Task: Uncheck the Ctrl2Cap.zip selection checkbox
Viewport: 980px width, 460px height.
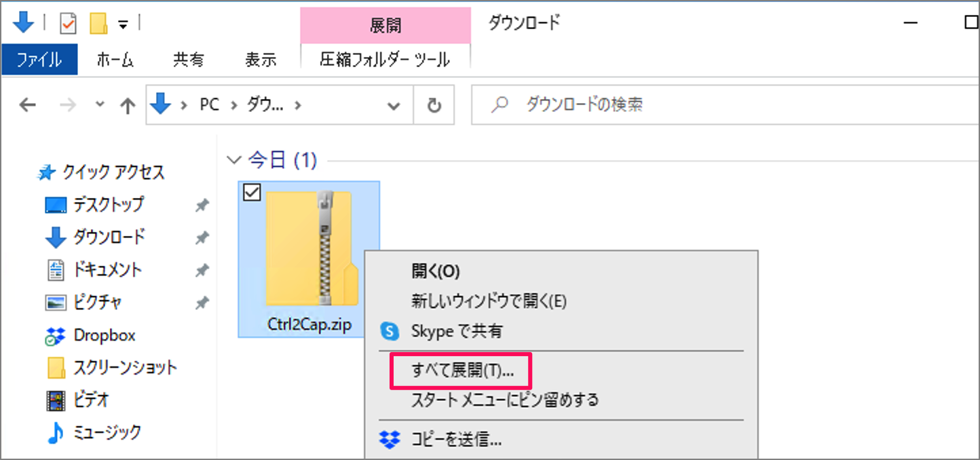Action: coord(252,193)
